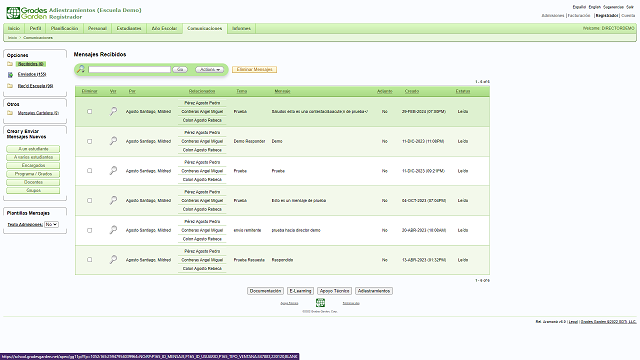640x360 pixels.
Task: Switch language to English
Action: (595, 7)
